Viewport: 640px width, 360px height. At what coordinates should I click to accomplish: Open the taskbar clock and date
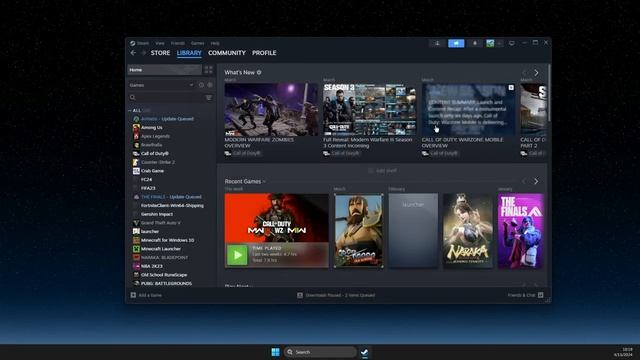click(623, 352)
